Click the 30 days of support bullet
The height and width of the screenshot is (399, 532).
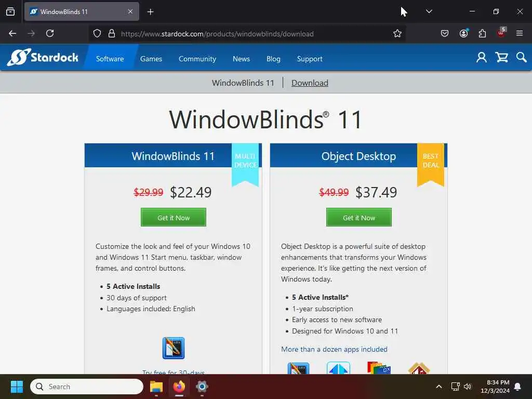137,298
